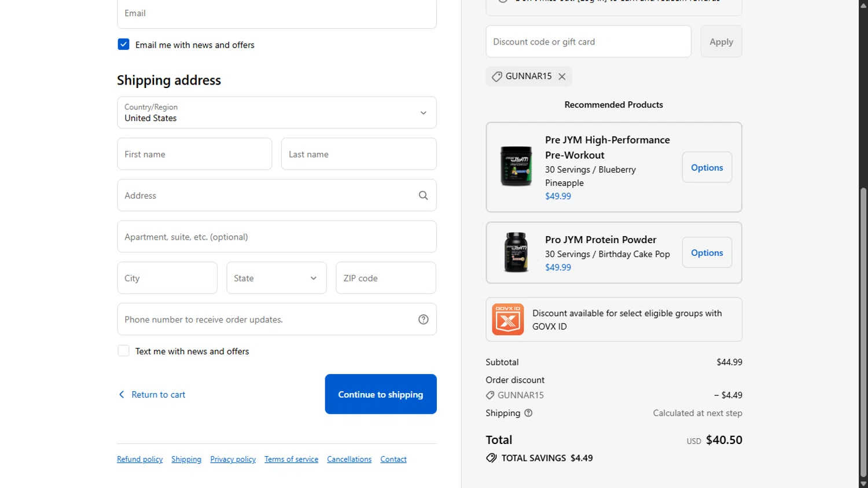The image size is (868, 488).
Task: Click Calculated at next step text
Action: (x=697, y=413)
